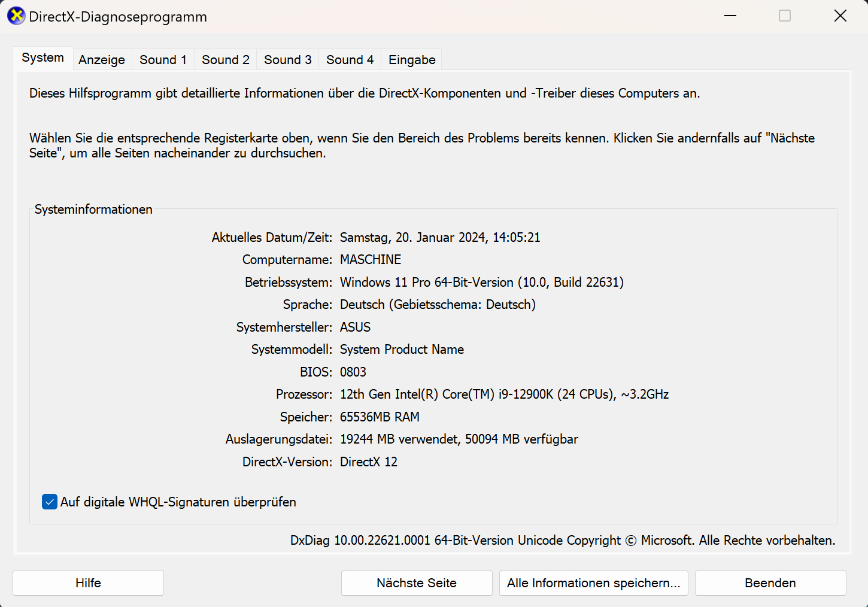Click the Wählen Sie die entsprechende Registerkarte paragraph
The height and width of the screenshot is (607, 868).
pyautogui.click(x=422, y=145)
